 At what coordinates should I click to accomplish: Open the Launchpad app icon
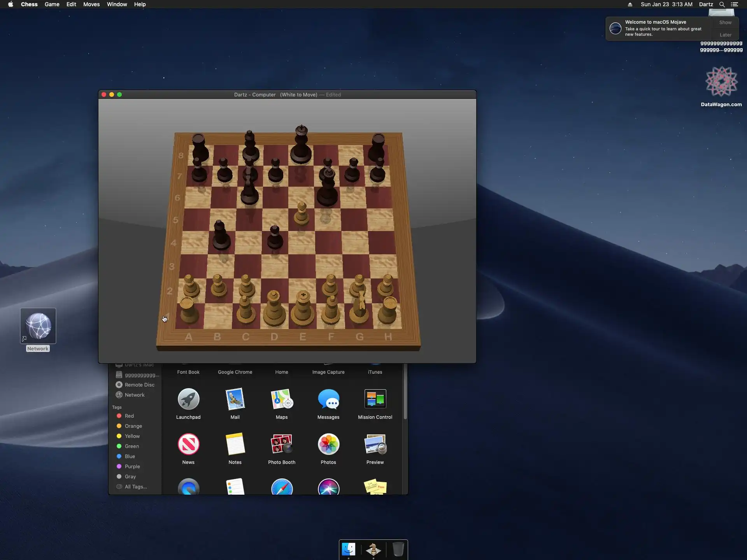188,399
